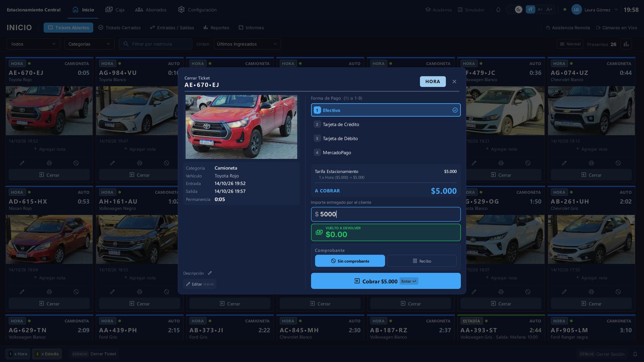Switch to the Tickets Cerrados tab
The height and width of the screenshot is (362, 644).
pos(120,28)
